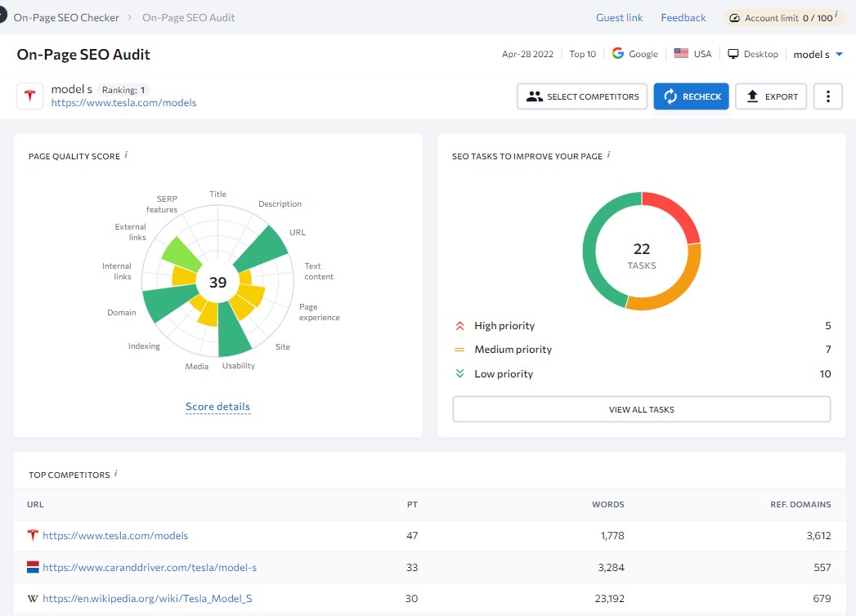Click the green URL wedge in radar chart
Viewport: 856px width, 616px height.
click(x=266, y=250)
